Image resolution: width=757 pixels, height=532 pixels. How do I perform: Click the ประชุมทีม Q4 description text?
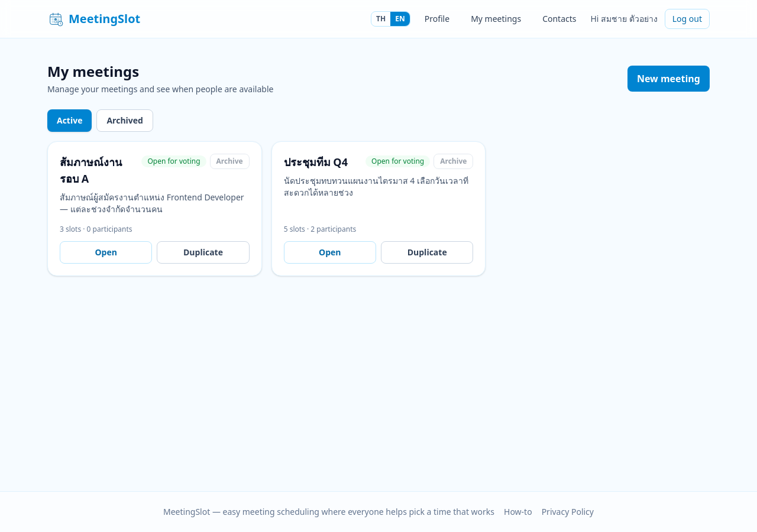pos(376,187)
